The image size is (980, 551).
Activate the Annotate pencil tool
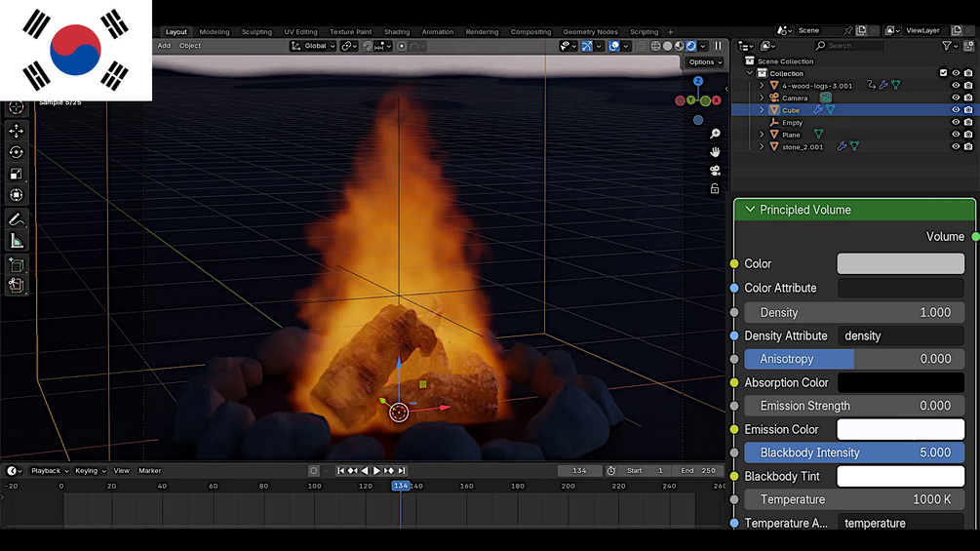[17, 219]
